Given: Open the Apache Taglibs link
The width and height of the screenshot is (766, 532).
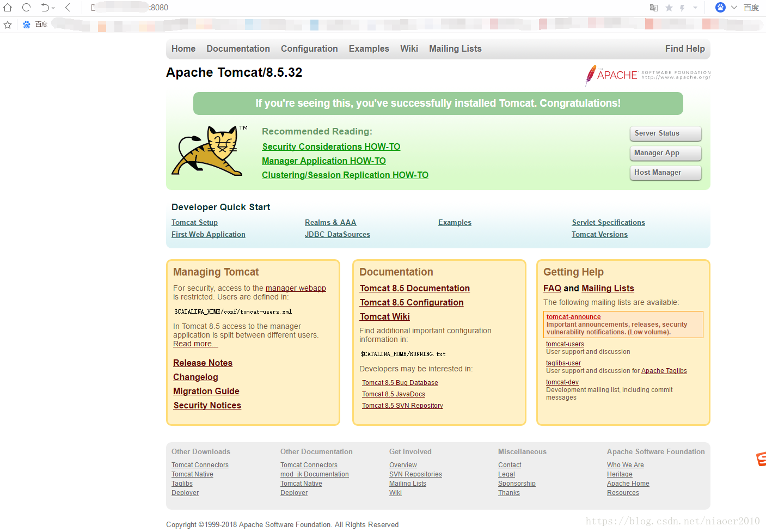Looking at the screenshot, I should tap(664, 371).
